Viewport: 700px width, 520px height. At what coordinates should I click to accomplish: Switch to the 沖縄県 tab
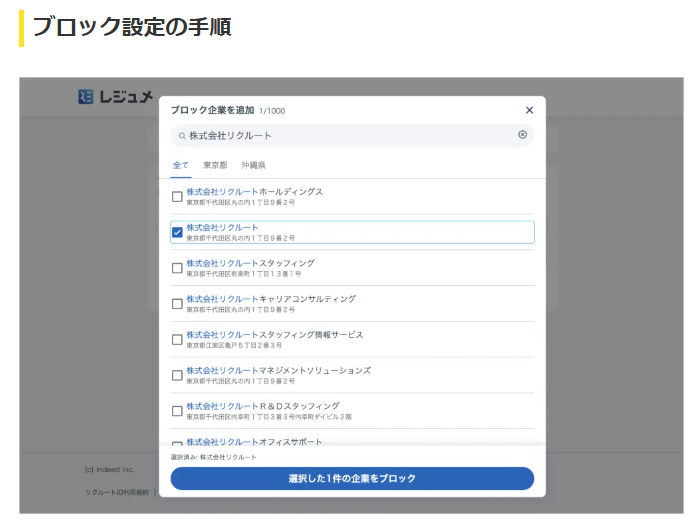pyautogui.click(x=254, y=165)
